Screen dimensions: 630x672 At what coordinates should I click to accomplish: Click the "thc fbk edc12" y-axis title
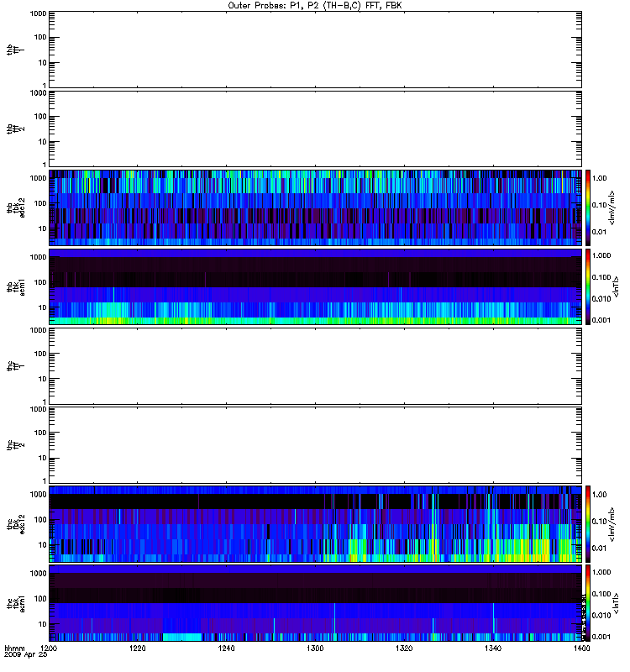(16, 524)
